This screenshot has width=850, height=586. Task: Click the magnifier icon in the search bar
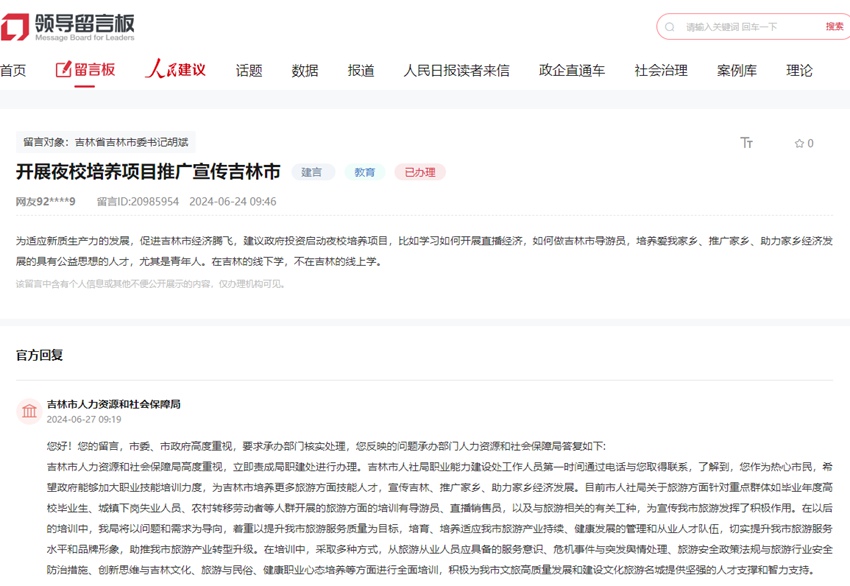point(668,27)
